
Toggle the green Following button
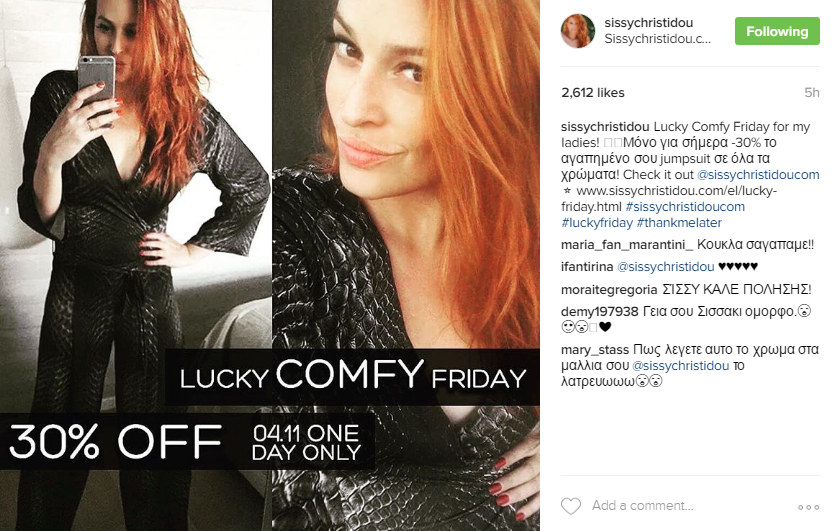coord(777,31)
